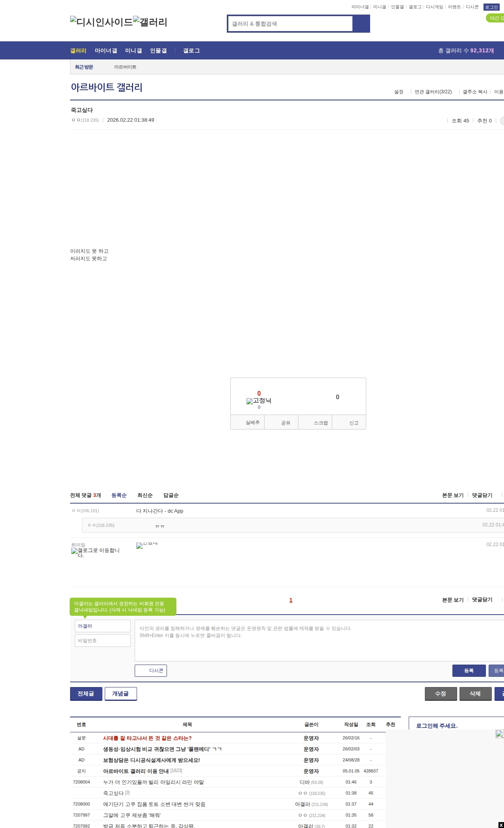
Task: Click the 아갤러 nickname field
Action: coord(103,626)
